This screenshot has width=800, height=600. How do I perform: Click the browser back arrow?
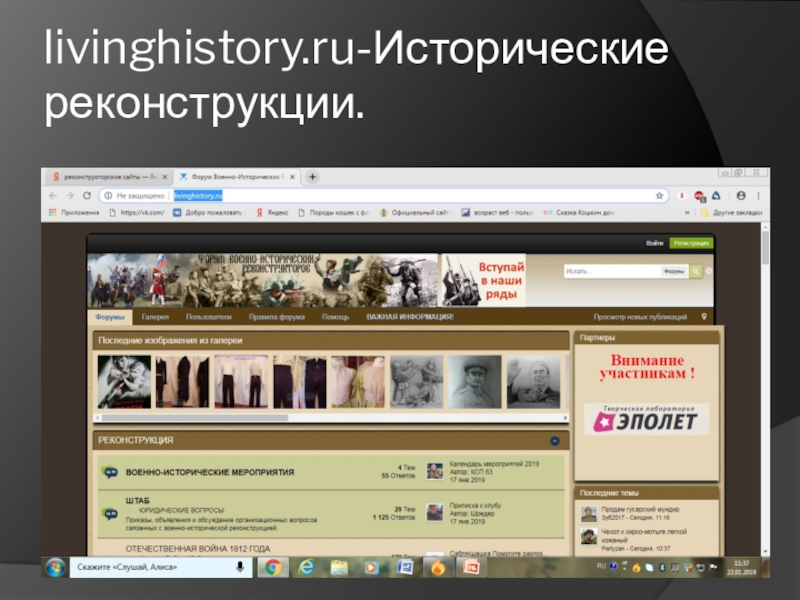tap(53, 195)
